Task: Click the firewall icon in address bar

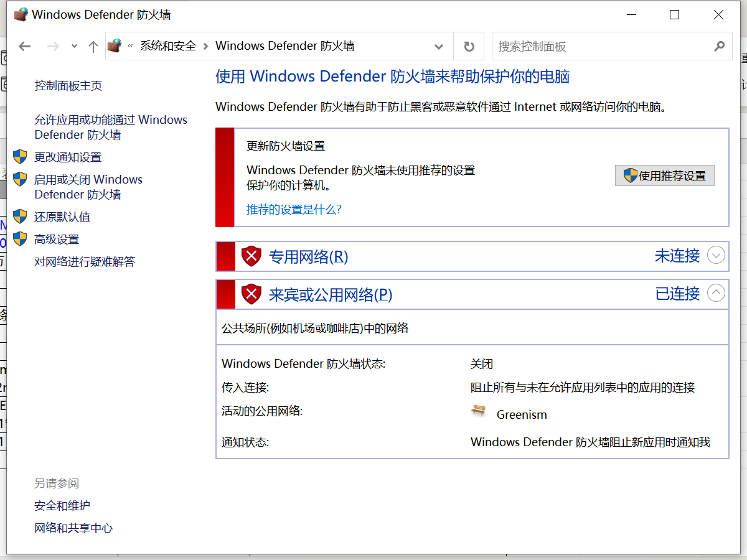Action: [x=115, y=45]
